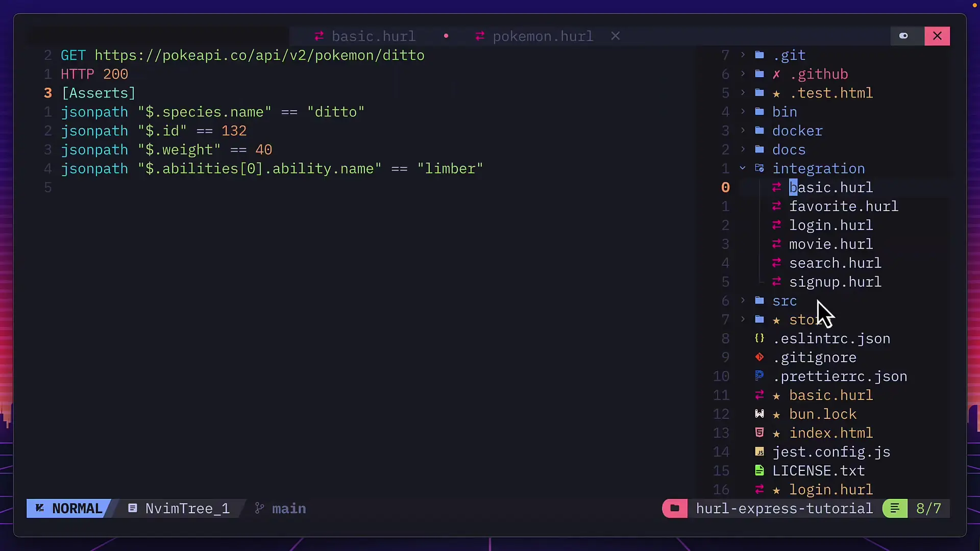Click the pokeapi ditto URL in the editor
980x551 pixels.
[259, 55]
